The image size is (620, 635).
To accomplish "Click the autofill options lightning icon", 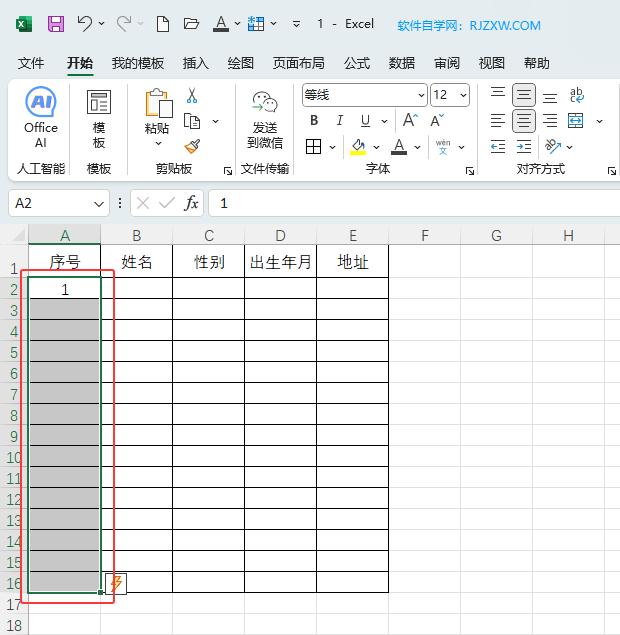I will (x=116, y=584).
